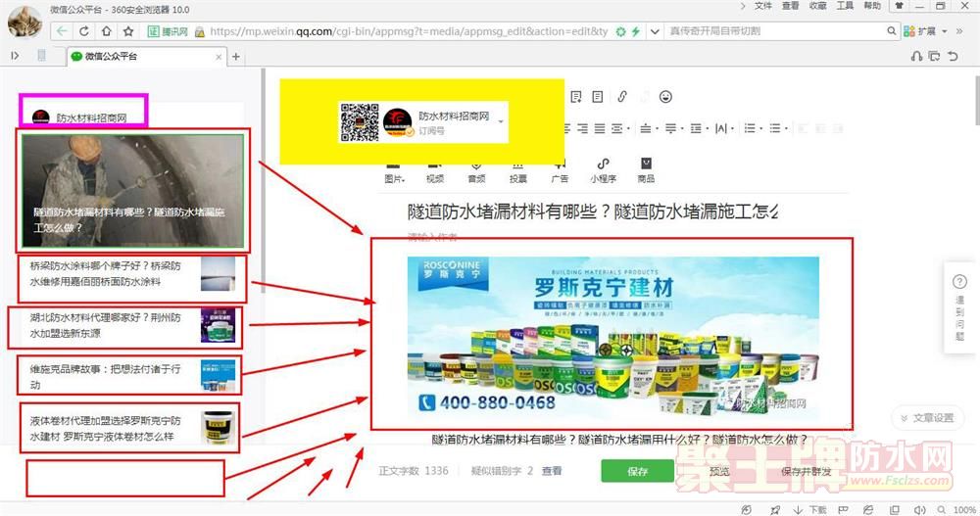Click the 查看 link beside suspected typos

[x=551, y=471]
